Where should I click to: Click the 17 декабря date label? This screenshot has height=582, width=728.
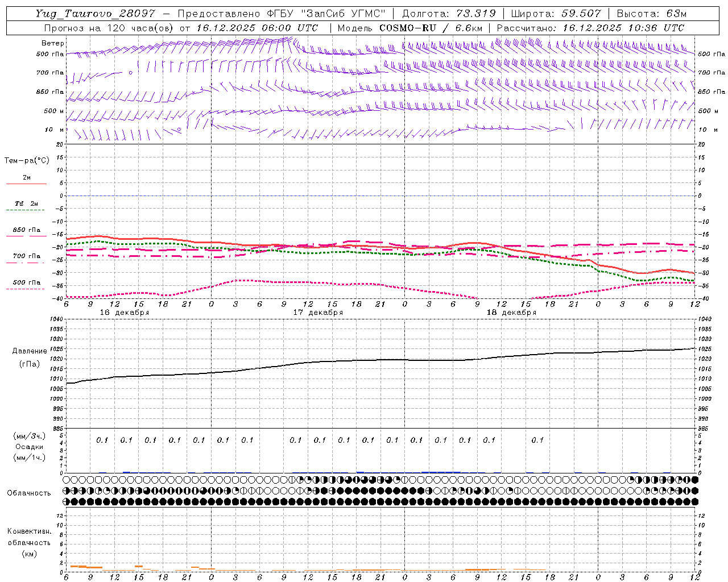tap(318, 313)
